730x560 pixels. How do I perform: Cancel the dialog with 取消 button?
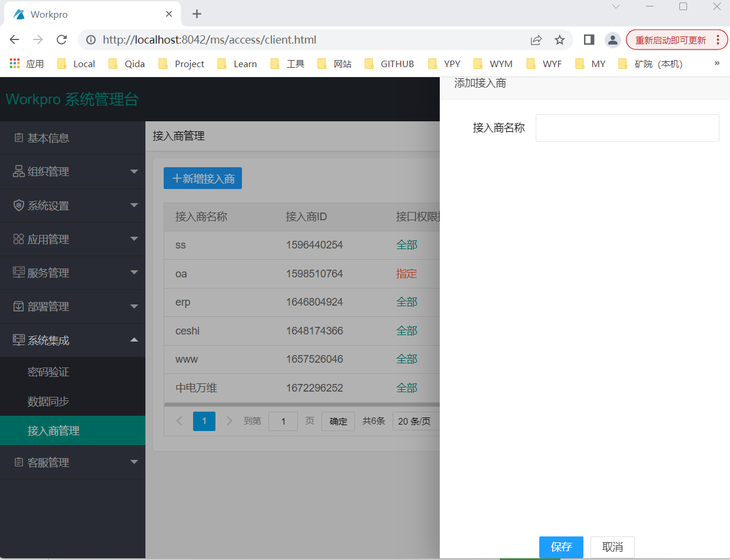point(612,547)
